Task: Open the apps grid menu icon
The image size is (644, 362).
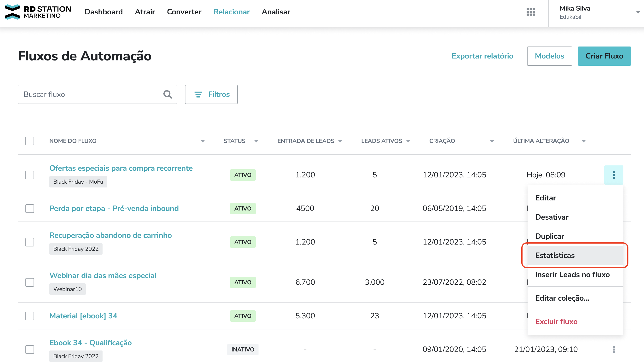Action: [530, 12]
